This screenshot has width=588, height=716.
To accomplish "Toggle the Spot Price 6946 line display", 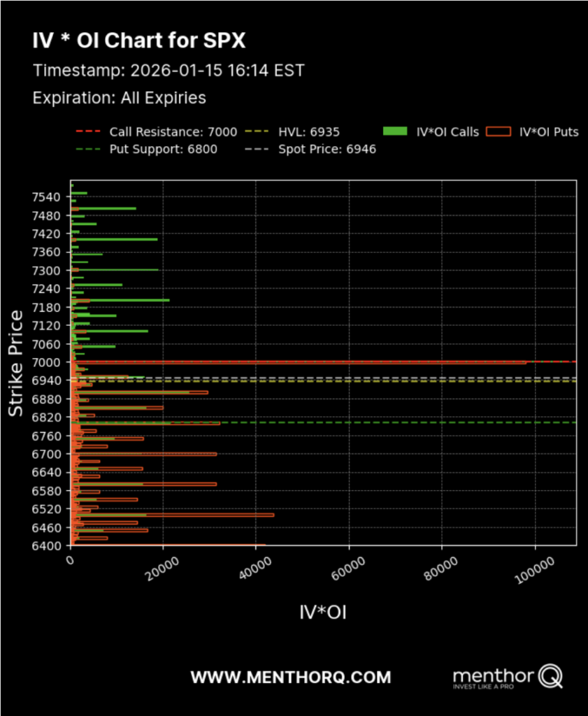I will [329, 150].
